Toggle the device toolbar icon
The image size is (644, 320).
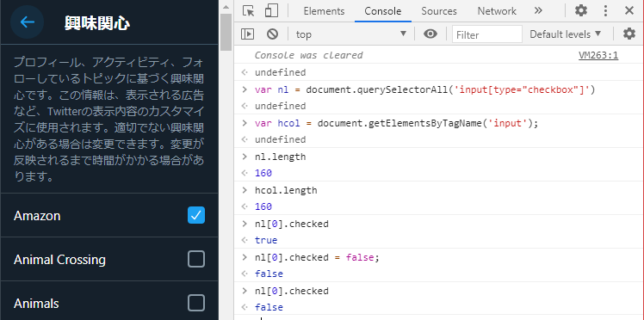coord(271,10)
